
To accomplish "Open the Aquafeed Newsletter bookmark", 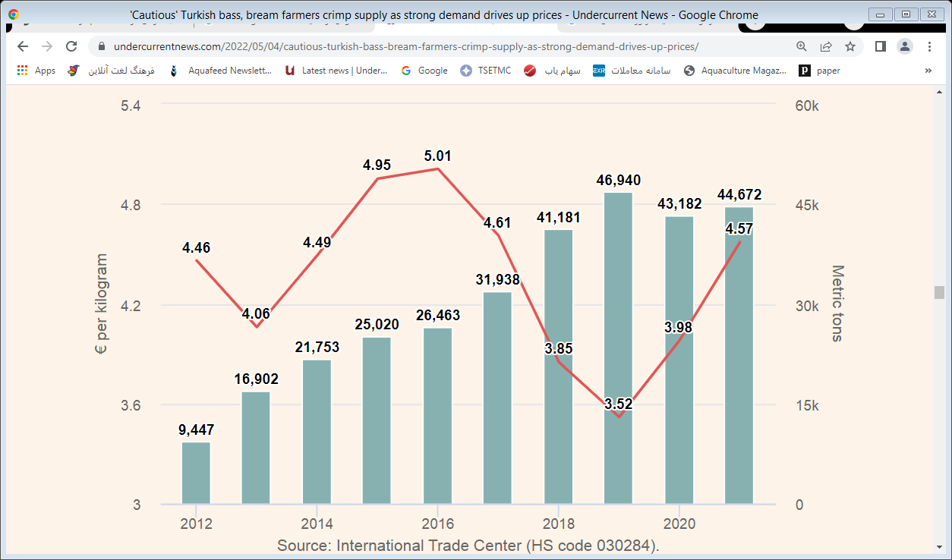I will coord(220,71).
